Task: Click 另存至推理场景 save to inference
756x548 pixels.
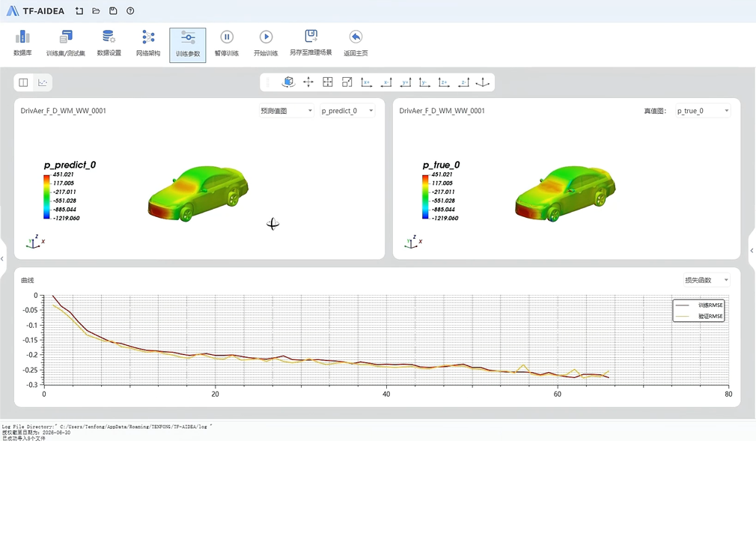Action: coord(311,43)
